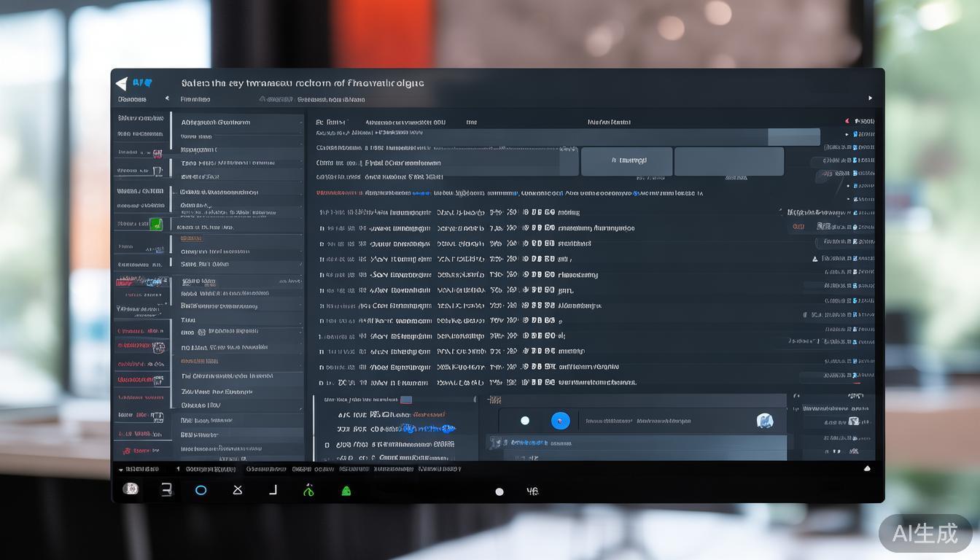Expand panel with right arrow at top right
This screenshot has height=560, width=980.
click(x=869, y=98)
